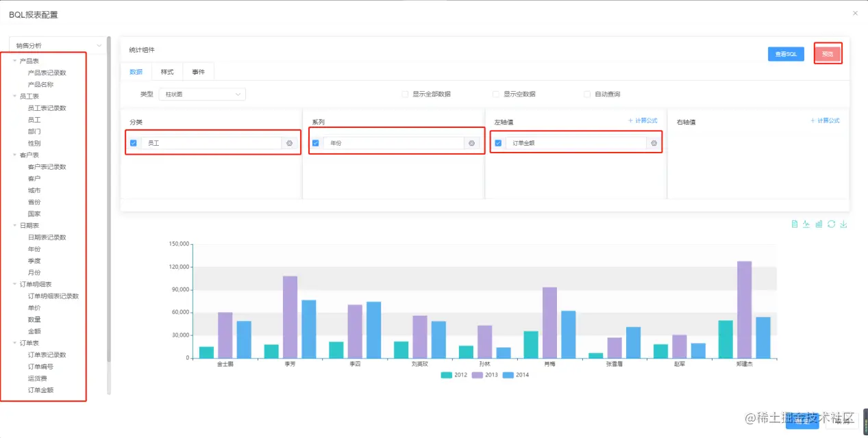Open settings gear for 订单金额 axis field
This screenshot has height=438, width=868.
tap(654, 143)
